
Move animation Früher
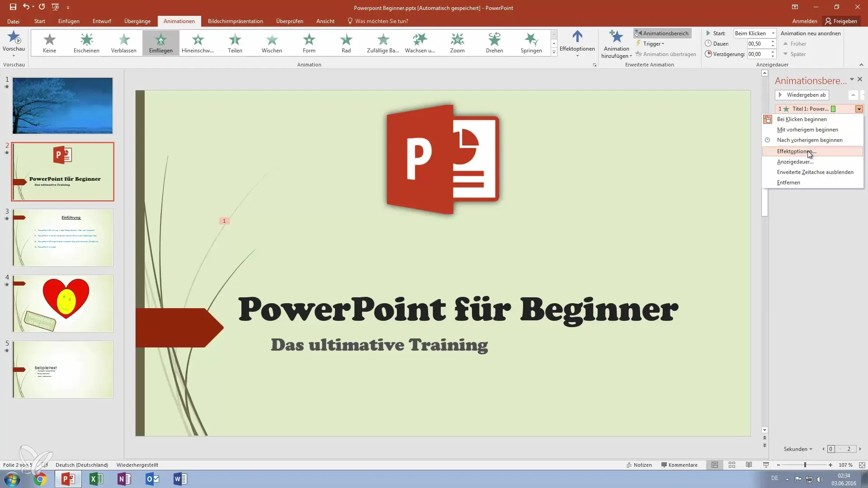[795, 43]
